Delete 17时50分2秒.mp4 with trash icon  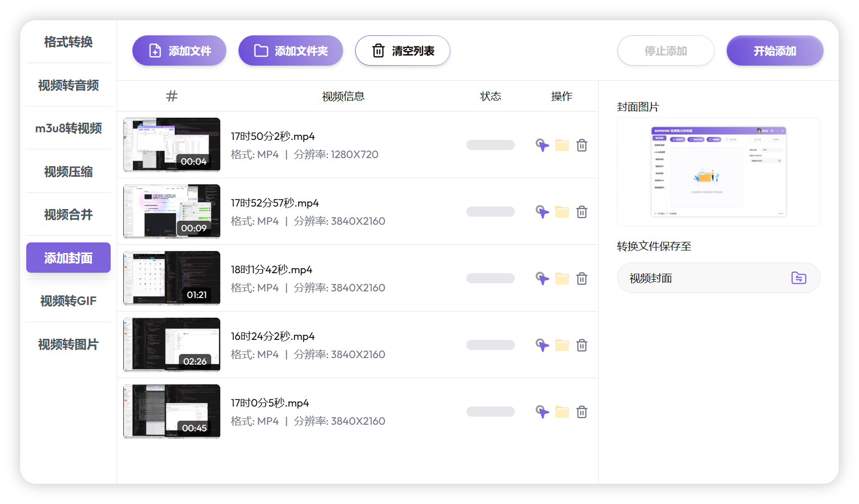pyautogui.click(x=582, y=145)
